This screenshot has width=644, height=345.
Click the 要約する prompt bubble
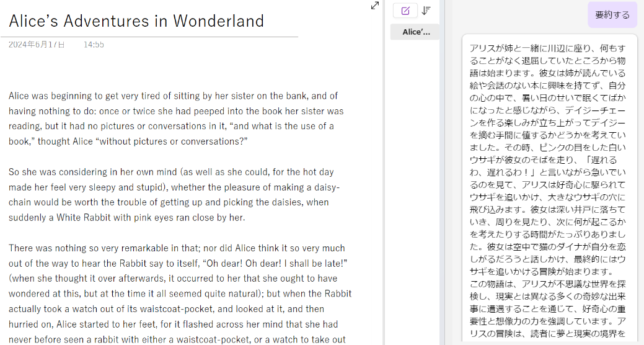612,15
